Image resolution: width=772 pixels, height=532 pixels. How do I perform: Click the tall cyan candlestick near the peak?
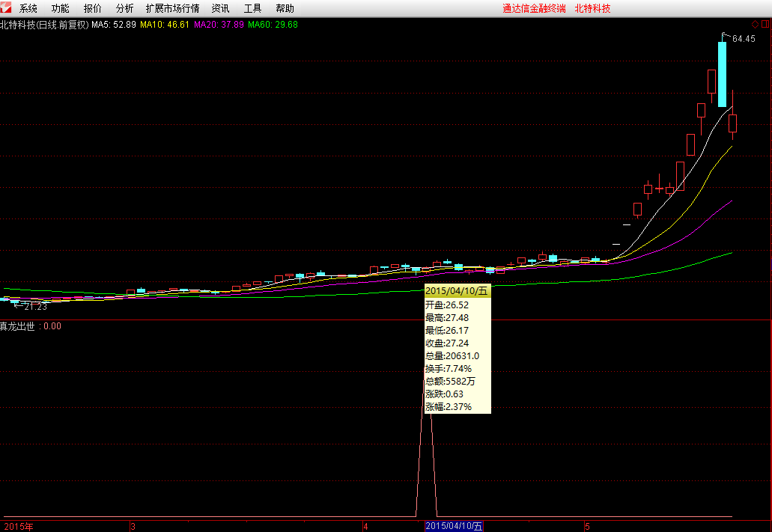click(722, 74)
